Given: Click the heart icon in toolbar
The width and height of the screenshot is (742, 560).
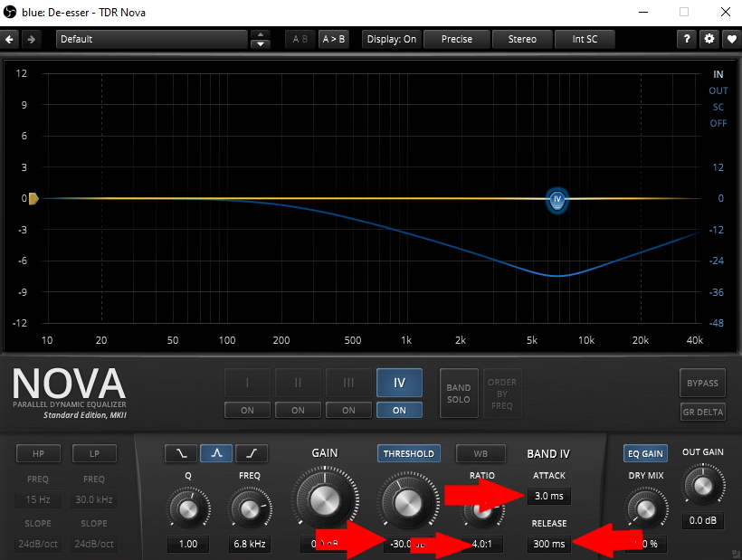Looking at the screenshot, I should point(730,39).
